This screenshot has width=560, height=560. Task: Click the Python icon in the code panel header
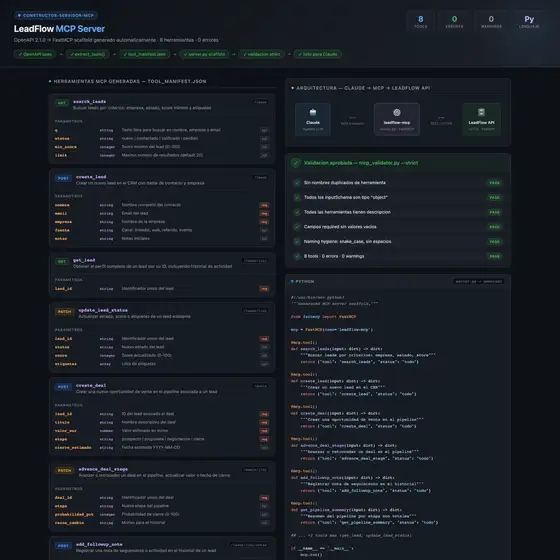coord(292,281)
